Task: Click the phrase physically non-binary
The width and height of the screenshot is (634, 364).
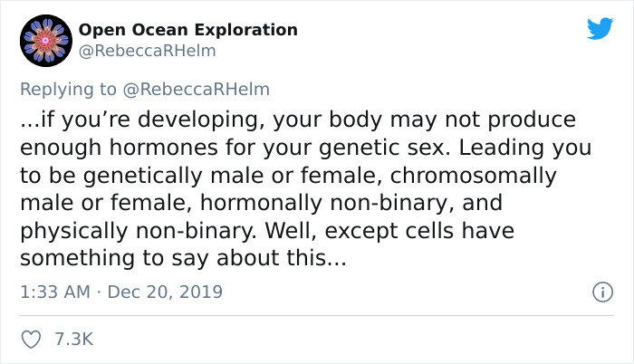Action: point(138,231)
